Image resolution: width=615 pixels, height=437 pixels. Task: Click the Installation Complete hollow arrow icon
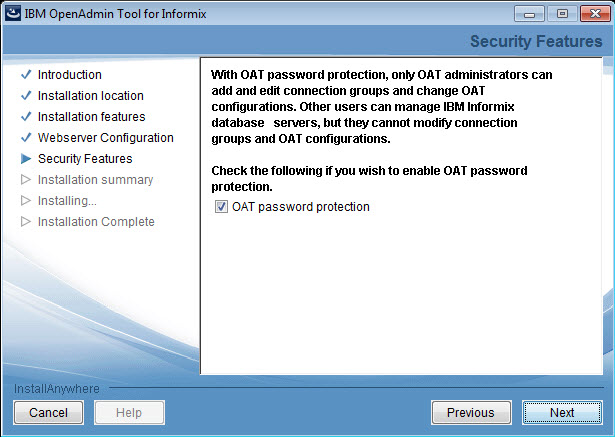[25, 222]
